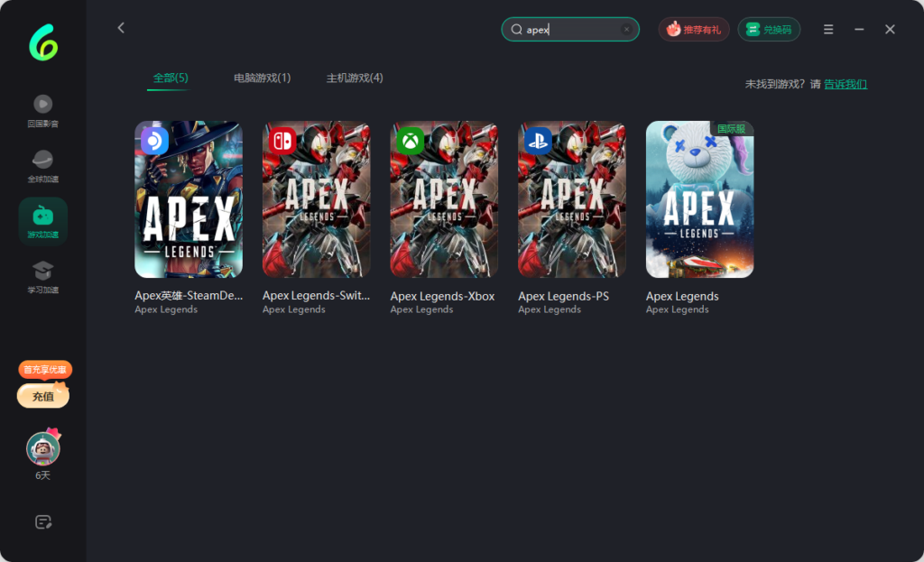
Task: Switch to the 电脑游戏(1) tab
Action: (262, 78)
